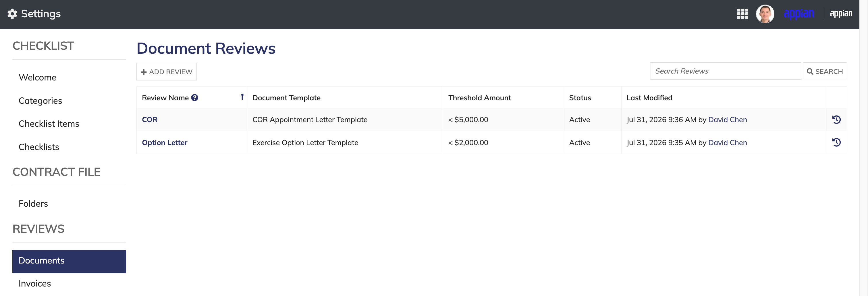This screenshot has width=868, height=296.
Task: Open David Chen link in COR row
Action: [x=728, y=120]
